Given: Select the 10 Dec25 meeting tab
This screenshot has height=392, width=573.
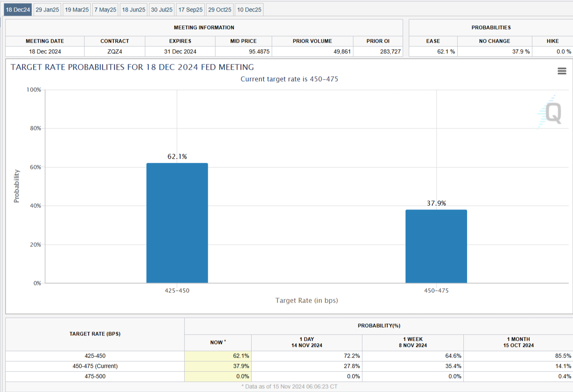Looking at the screenshot, I should point(248,9).
